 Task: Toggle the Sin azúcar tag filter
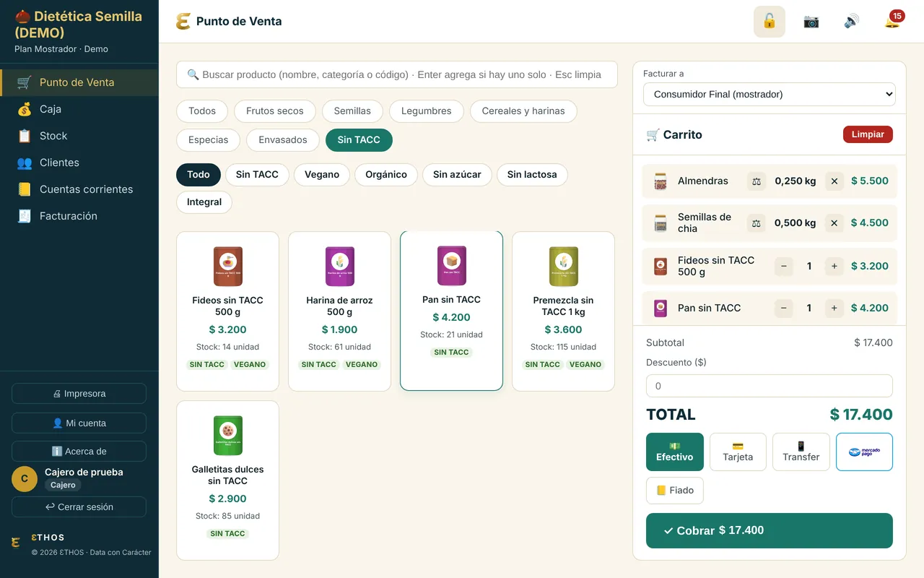(457, 175)
